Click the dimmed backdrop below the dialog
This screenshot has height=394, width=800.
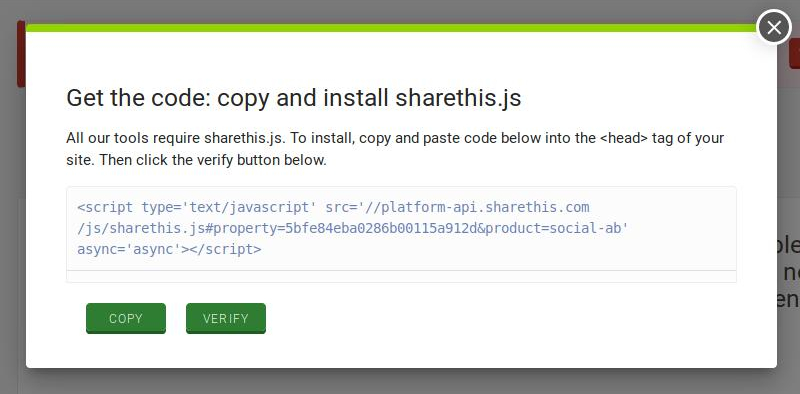click(400, 381)
